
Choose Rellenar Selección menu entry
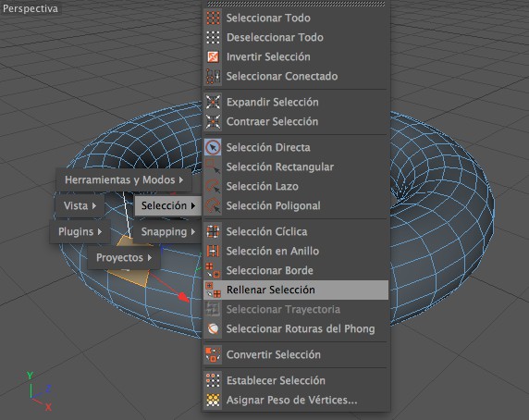(296, 290)
